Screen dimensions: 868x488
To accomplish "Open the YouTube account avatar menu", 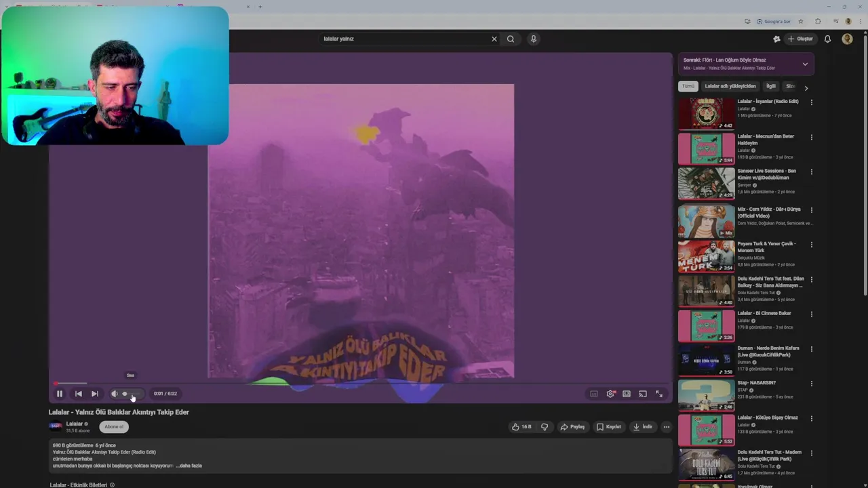I will [847, 39].
